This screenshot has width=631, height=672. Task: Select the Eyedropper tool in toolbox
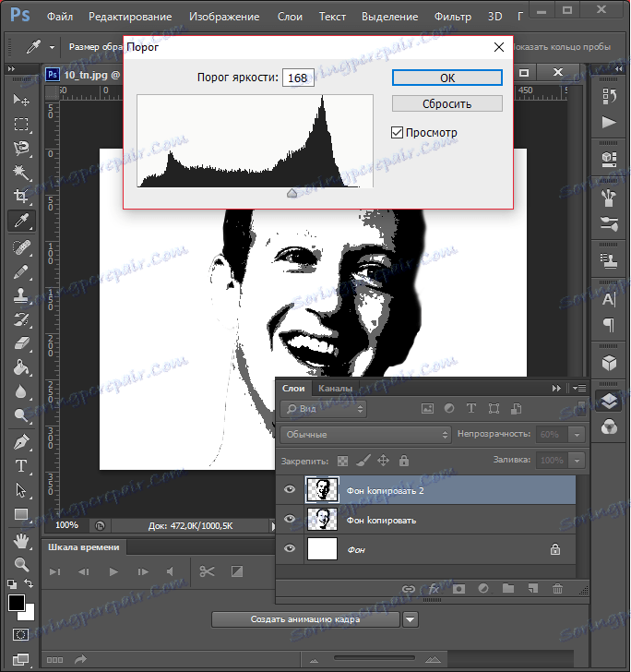point(21,221)
